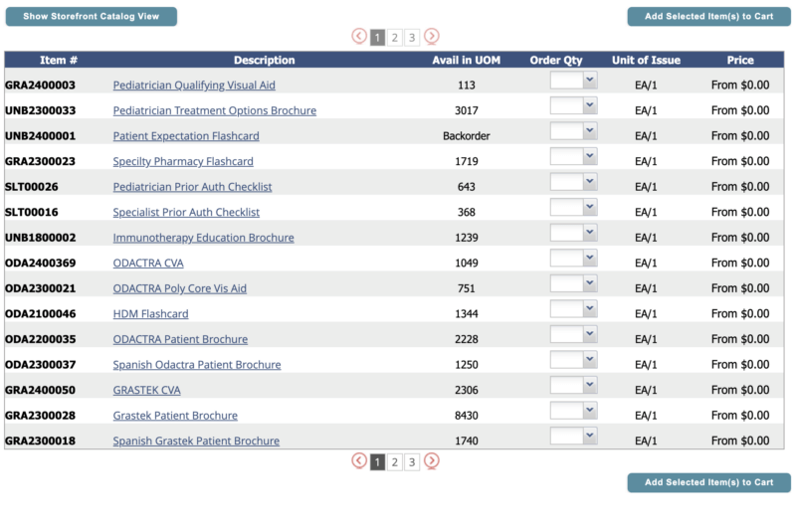Go to previous page using bottom arrow icon
This screenshot has width=796, height=532.
coord(359,460)
